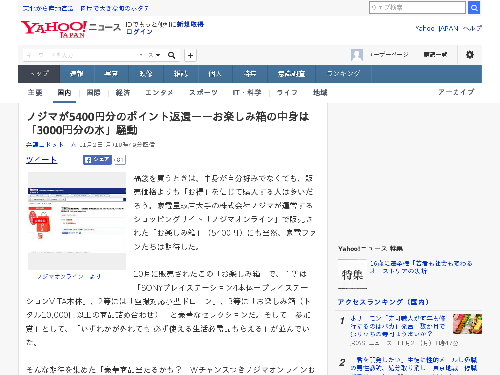Click the 特集 thumbnail image
This screenshot has height=375, width=500.
352,275
